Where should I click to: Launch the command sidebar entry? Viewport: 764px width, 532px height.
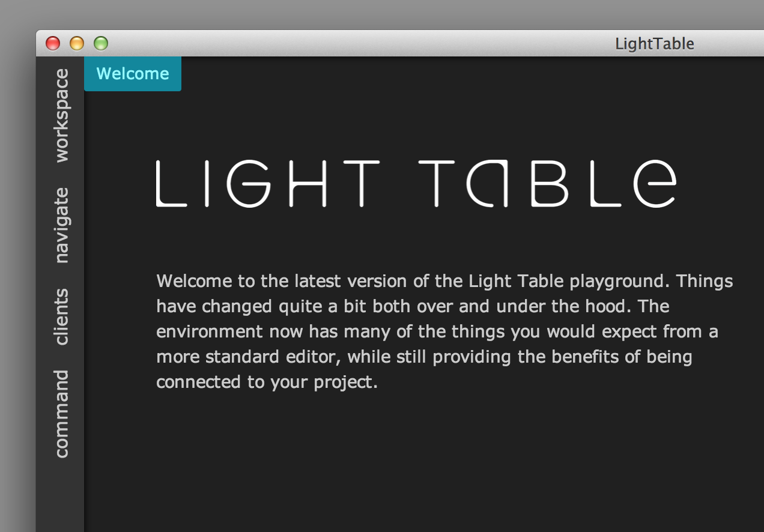pos(62,414)
